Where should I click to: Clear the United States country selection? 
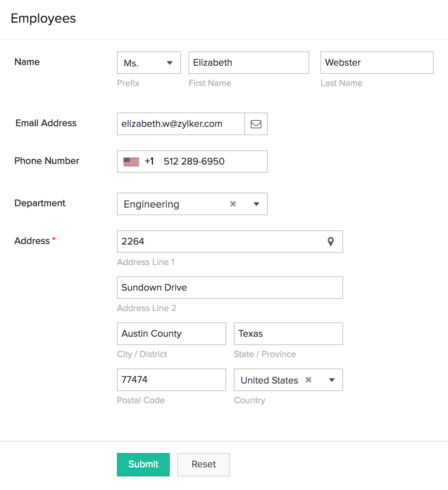308,380
